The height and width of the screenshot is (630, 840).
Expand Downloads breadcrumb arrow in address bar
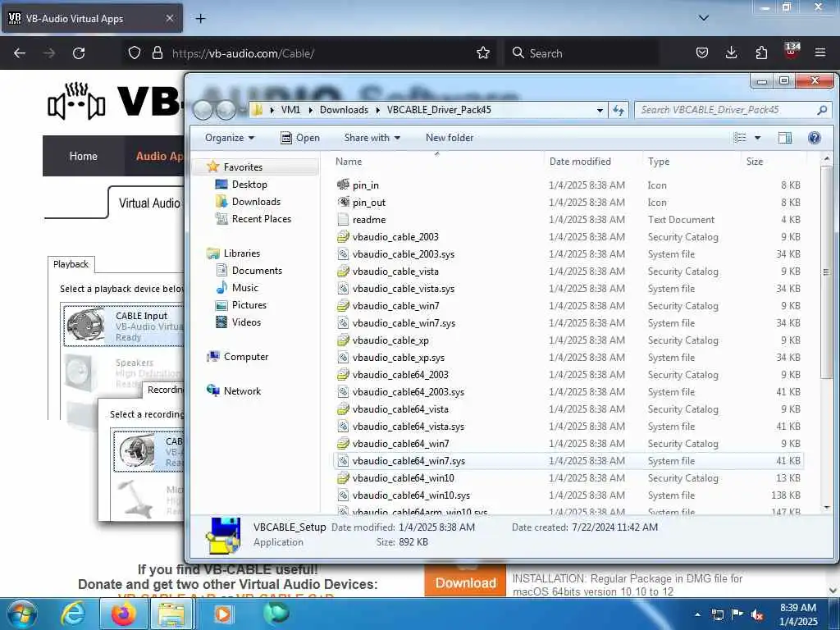377,110
